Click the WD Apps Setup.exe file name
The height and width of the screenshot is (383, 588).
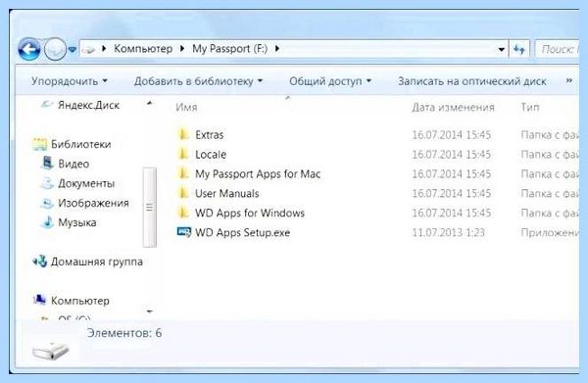click(x=243, y=232)
